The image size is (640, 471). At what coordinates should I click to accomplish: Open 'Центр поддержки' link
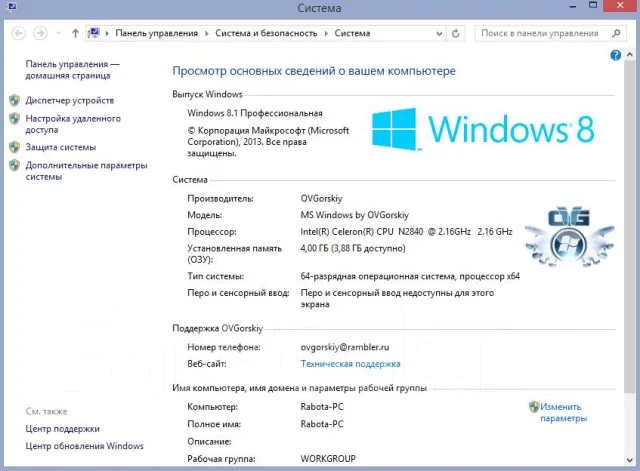tap(62, 429)
